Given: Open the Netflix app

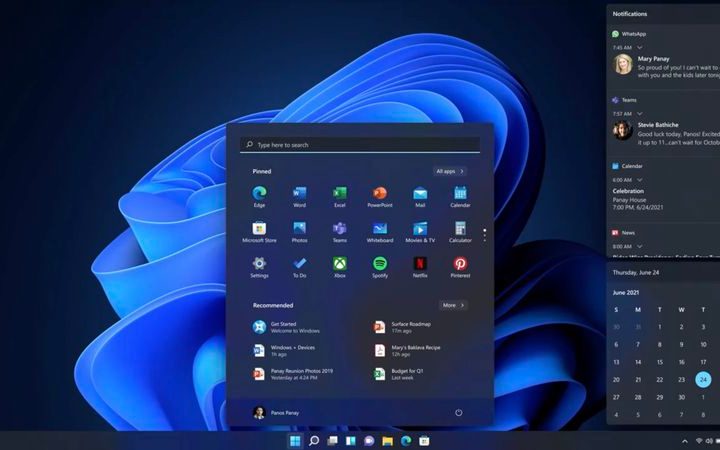Looking at the screenshot, I should pyautogui.click(x=420, y=267).
